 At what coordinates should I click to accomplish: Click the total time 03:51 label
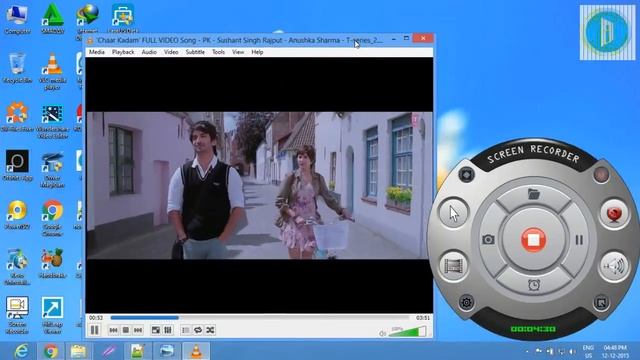423,318
